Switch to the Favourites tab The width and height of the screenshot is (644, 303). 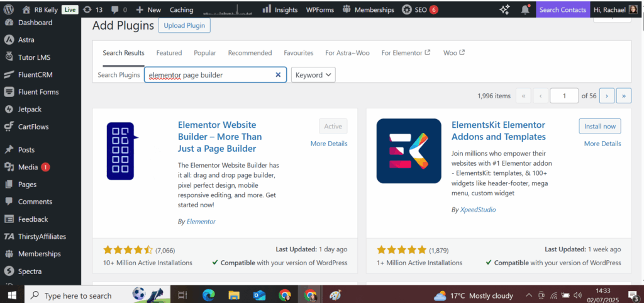299,53
